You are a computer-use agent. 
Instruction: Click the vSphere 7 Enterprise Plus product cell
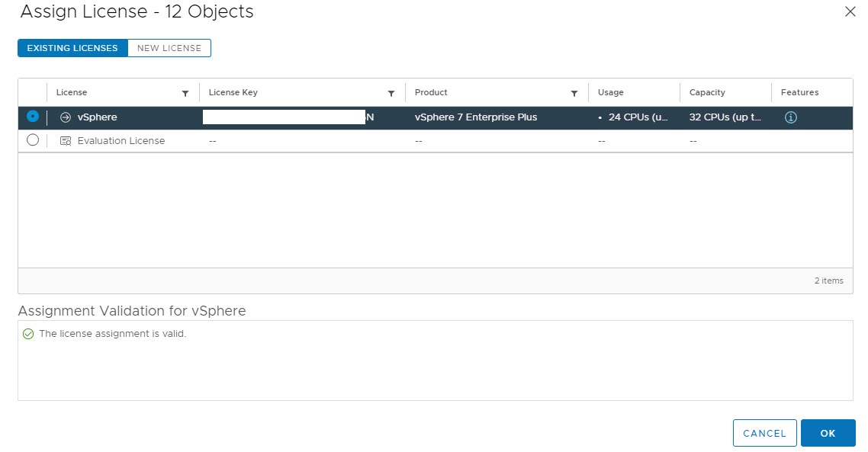(475, 117)
